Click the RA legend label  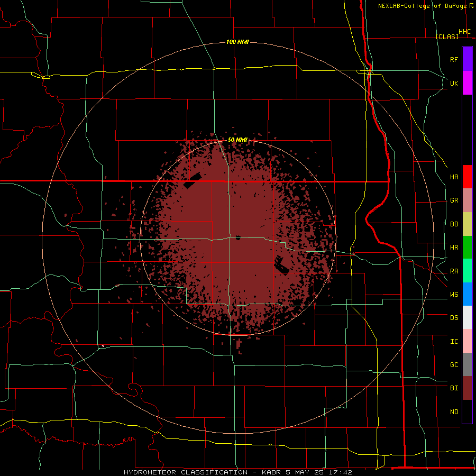[x=454, y=271]
